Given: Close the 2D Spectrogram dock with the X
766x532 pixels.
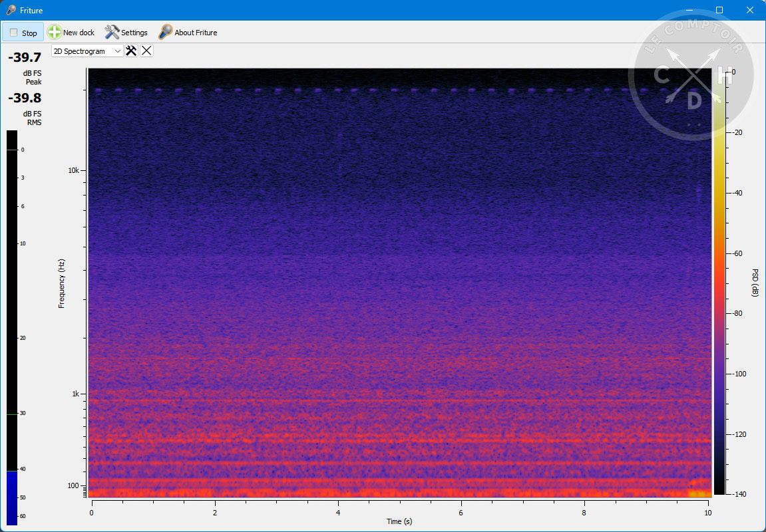Looking at the screenshot, I should (x=146, y=51).
